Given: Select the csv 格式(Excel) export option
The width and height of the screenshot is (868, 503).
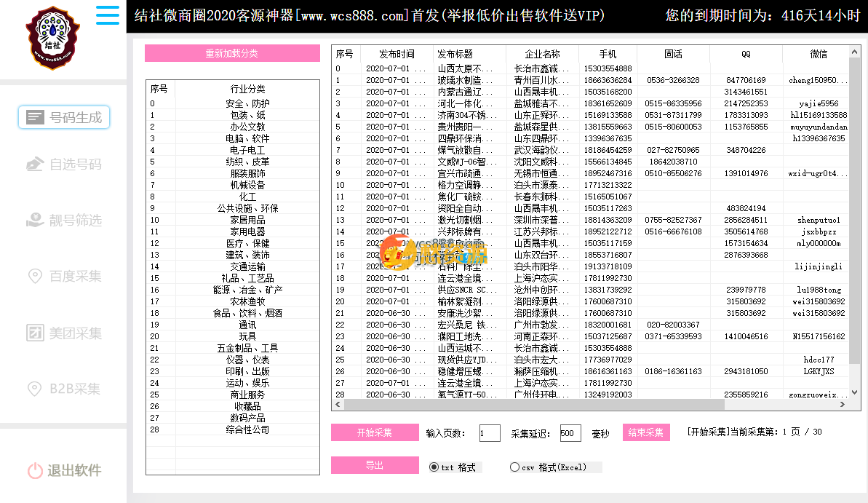Looking at the screenshot, I should tap(515, 467).
